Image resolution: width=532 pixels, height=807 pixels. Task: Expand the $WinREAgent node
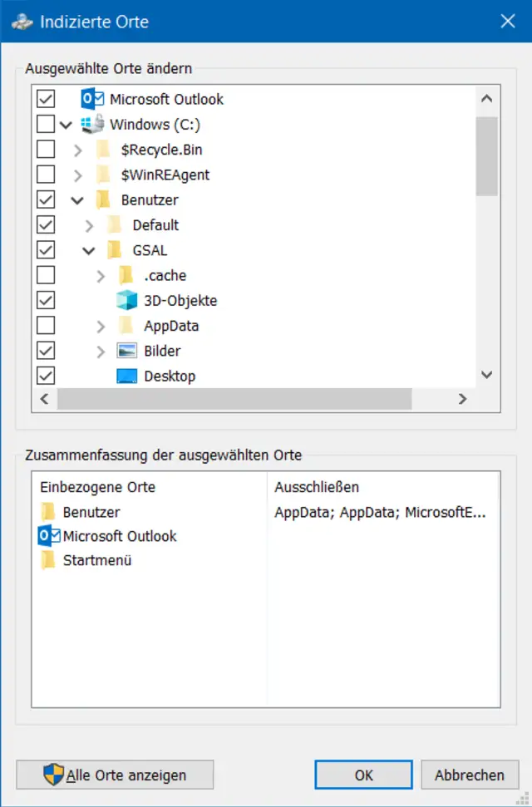(x=78, y=175)
